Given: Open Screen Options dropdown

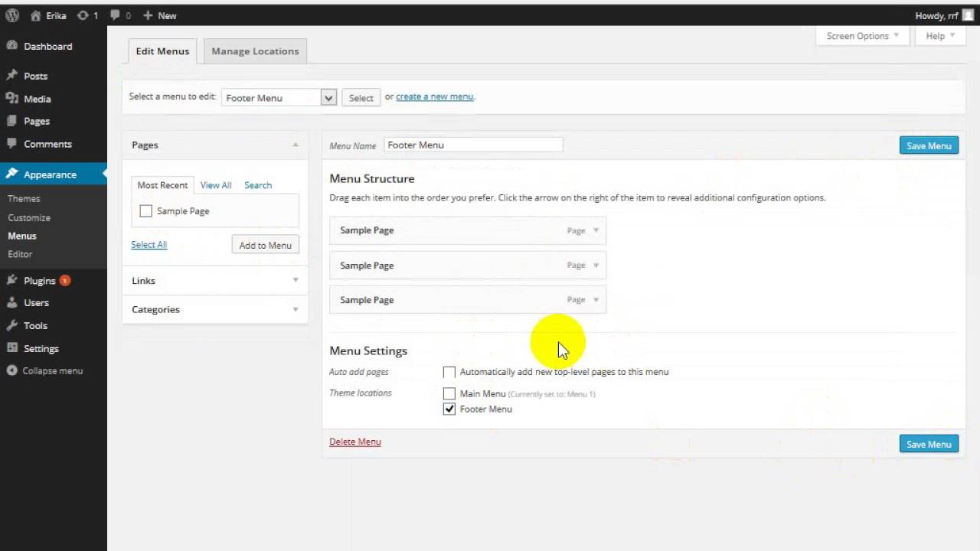Looking at the screenshot, I should coord(863,36).
